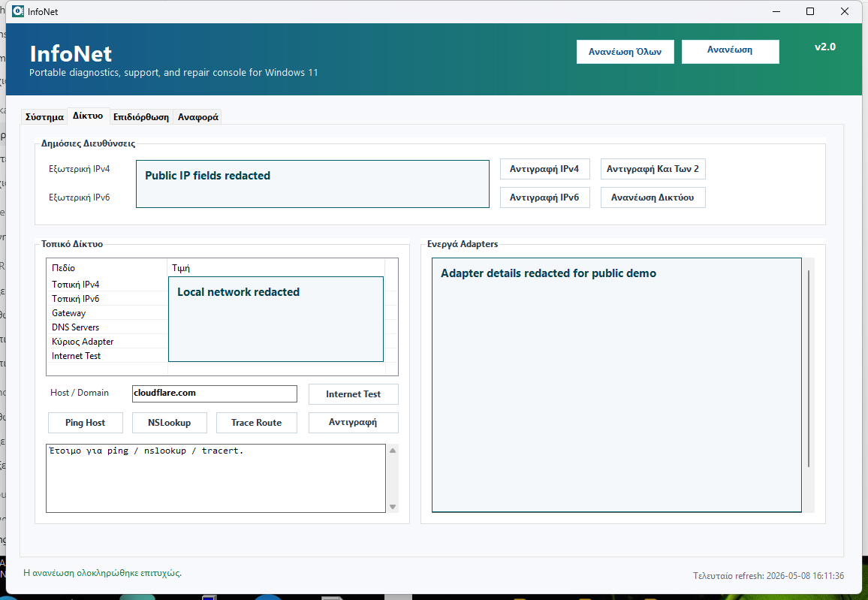Run NSLookup on the host
The height and width of the screenshot is (600, 868).
[x=170, y=423]
